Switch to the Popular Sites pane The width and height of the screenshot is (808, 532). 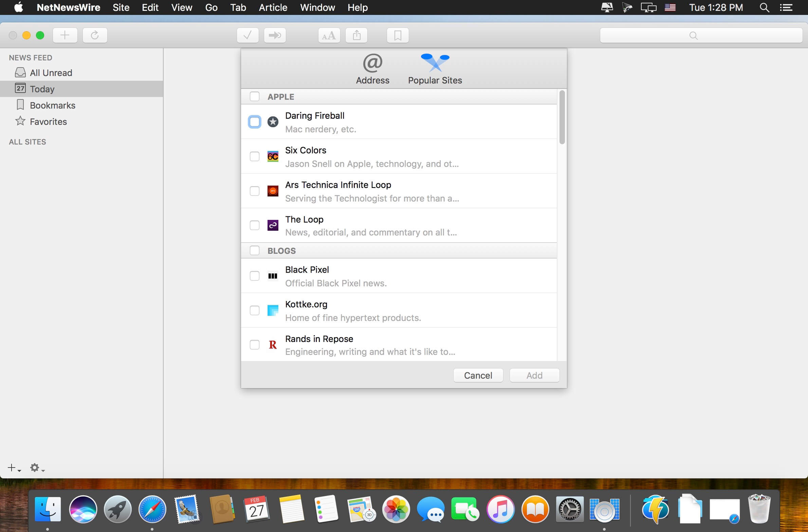(x=435, y=69)
